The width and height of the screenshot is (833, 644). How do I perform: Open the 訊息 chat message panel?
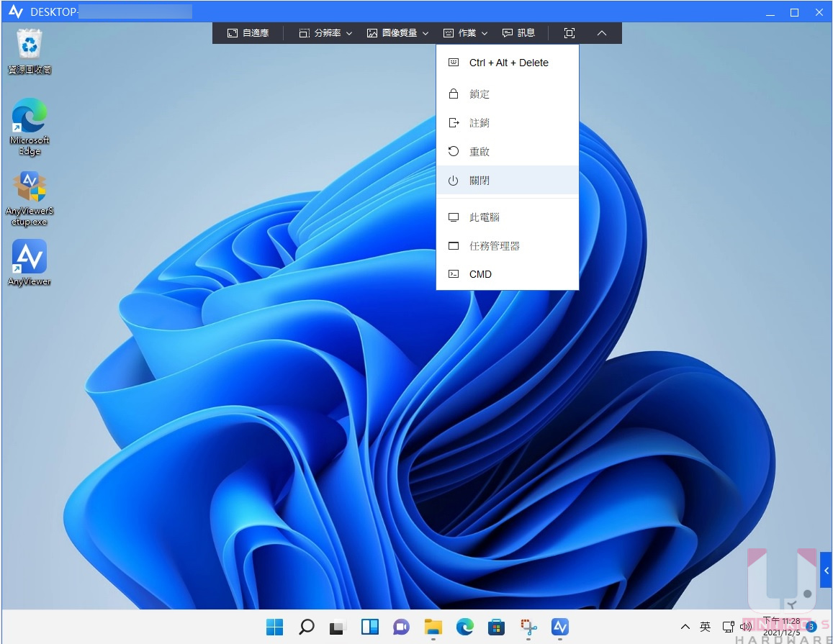tap(518, 33)
